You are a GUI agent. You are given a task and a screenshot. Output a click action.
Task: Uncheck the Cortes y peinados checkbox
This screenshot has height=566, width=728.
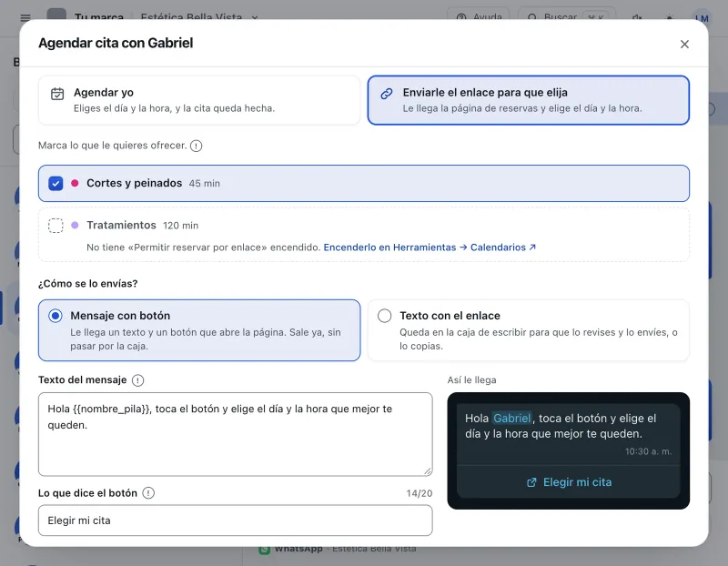(x=56, y=184)
